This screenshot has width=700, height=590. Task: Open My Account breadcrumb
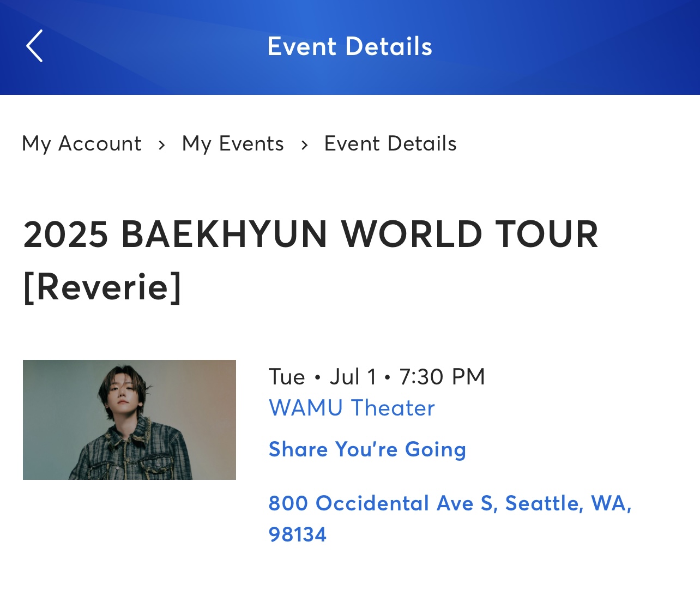click(82, 144)
